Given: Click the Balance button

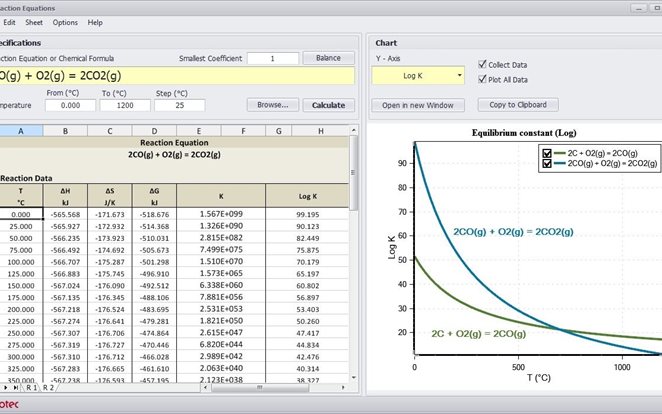Looking at the screenshot, I should click(x=328, y=58).
